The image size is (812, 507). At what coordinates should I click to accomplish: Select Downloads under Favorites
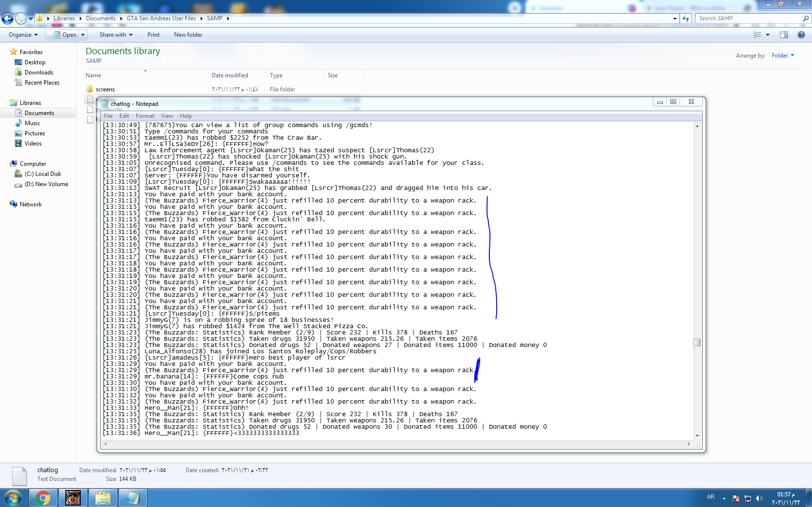click(x=39, y=72)
